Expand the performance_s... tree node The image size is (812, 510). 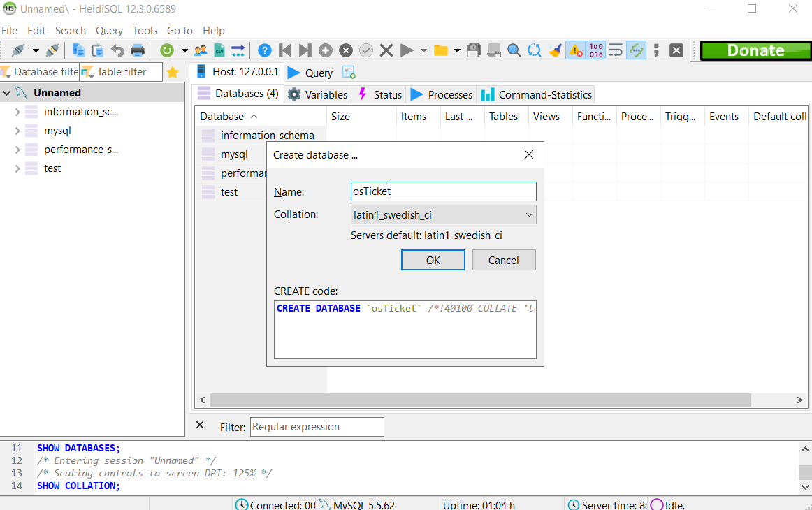[17, 150]
